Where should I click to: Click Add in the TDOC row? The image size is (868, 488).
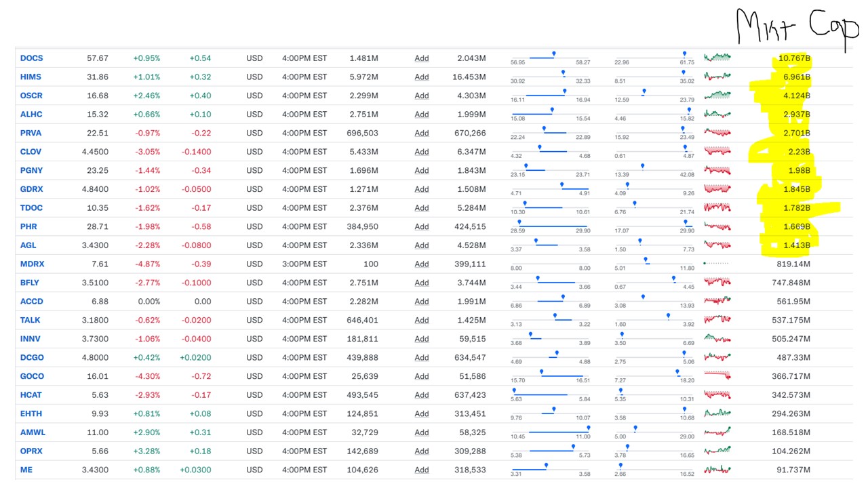coord(422,208)
